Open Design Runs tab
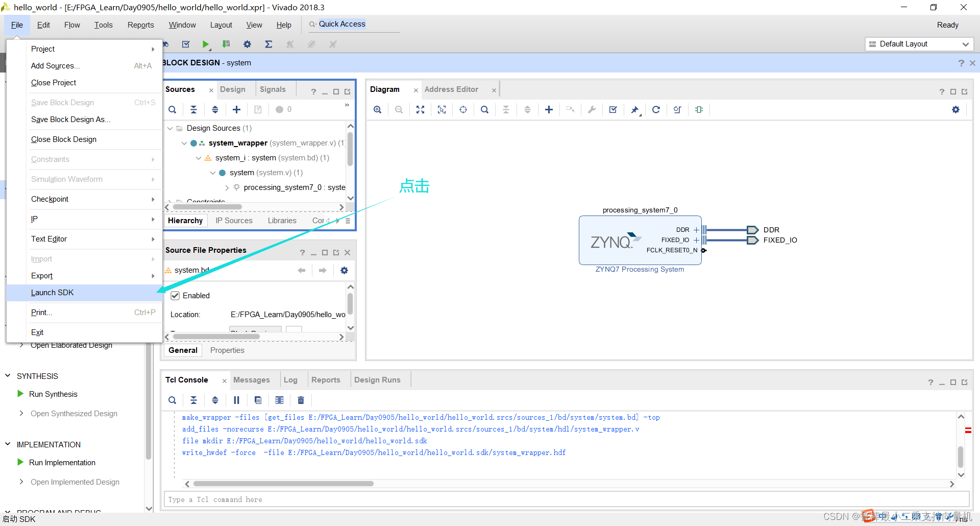 [x=377, y=380]
